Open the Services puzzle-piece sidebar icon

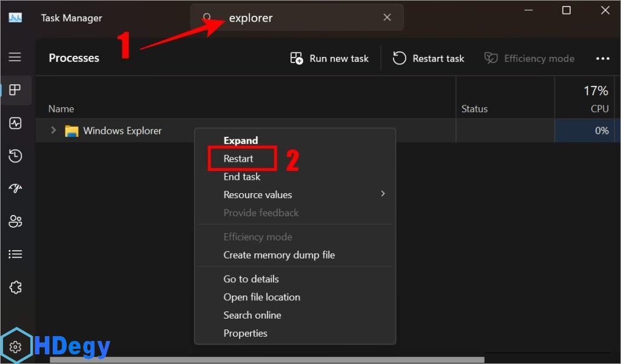[x=15, y=287]
